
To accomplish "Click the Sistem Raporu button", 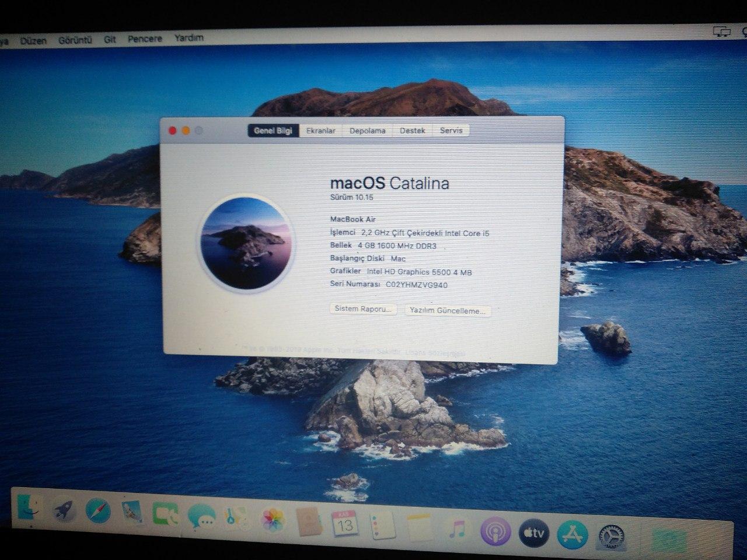I will (x=362, y=309).
